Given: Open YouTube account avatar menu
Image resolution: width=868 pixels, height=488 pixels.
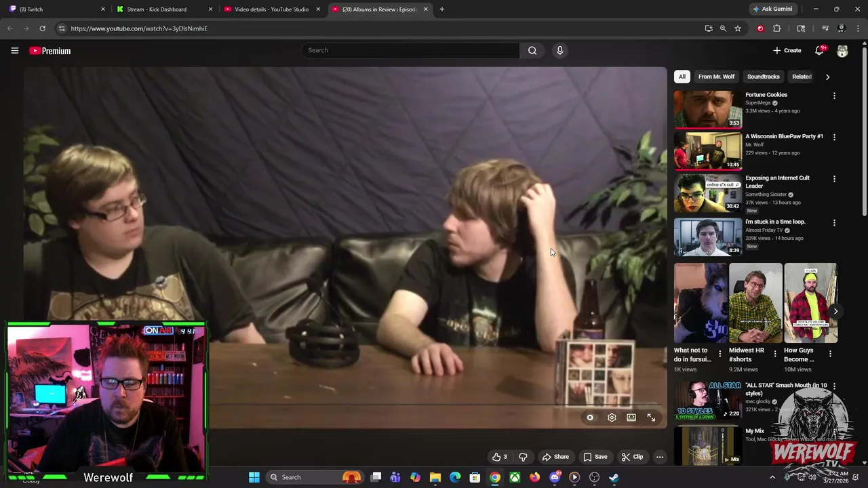Looking at the screenshot, I should [x=842, y=51].
